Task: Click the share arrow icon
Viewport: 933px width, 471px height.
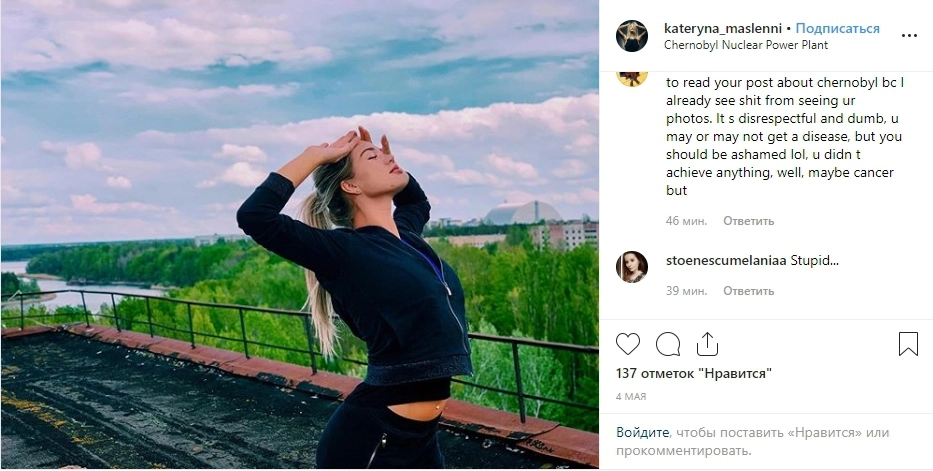Action: 707,344
